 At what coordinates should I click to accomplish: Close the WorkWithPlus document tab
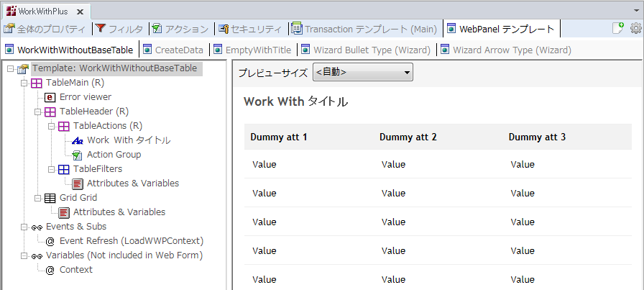[79, 12]
